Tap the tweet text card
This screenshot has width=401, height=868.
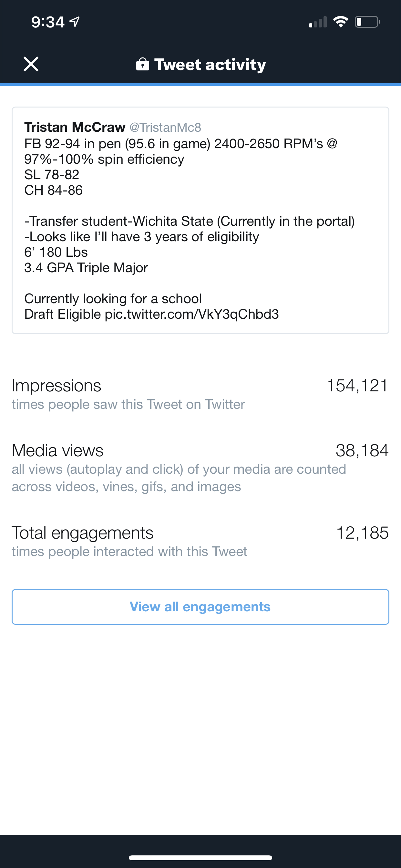[200, 220]
